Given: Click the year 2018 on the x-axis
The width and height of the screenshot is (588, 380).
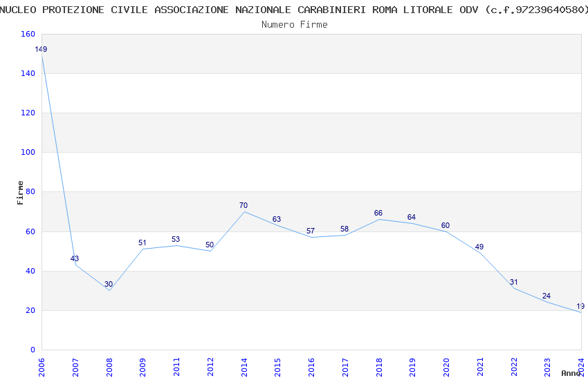Looking at the screenshot, I should (x=379, y=368).
